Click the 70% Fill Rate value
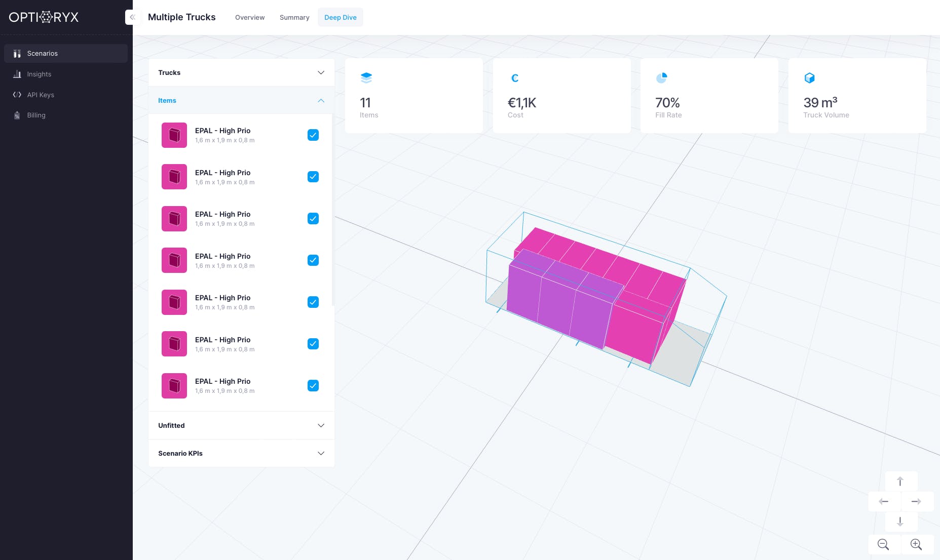The height and width of the screenshot is (560, 940). coord(667,103)
